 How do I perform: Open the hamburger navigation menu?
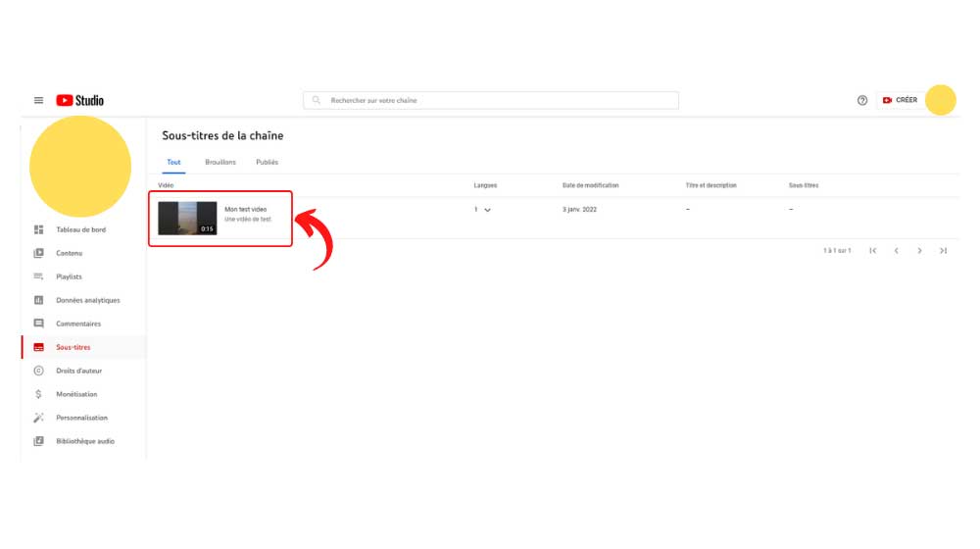click(x=38, y=100)
